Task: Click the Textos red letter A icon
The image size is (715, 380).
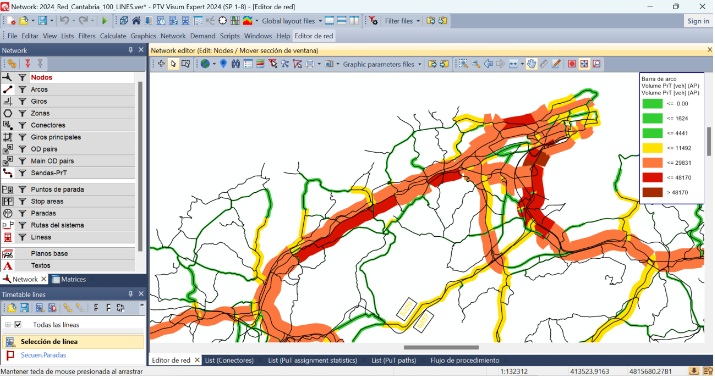Action: click(x=7, y=265)
